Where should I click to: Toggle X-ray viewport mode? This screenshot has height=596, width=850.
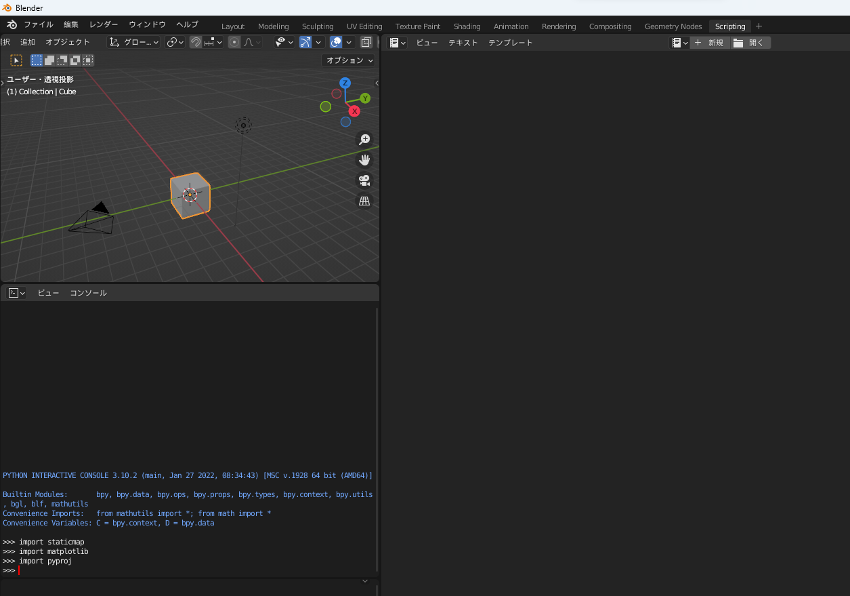click(366, 42)
